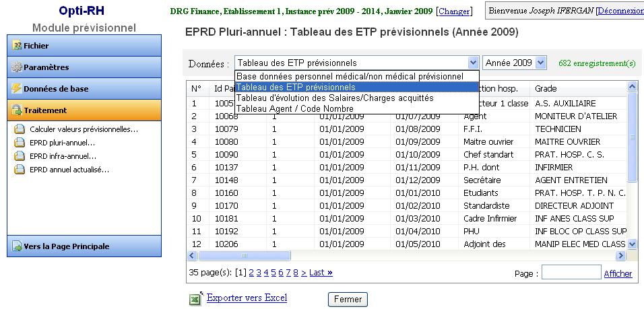This screenshot has height=309, width=644.
Task: Collapse the Données combo box arrow
Action: click(472, 63)
